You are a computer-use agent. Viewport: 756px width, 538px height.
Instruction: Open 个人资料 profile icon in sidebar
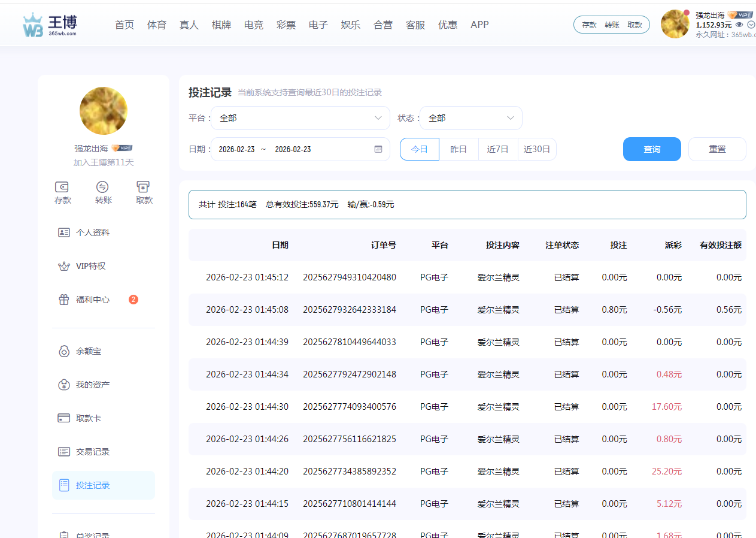[64, 232]
